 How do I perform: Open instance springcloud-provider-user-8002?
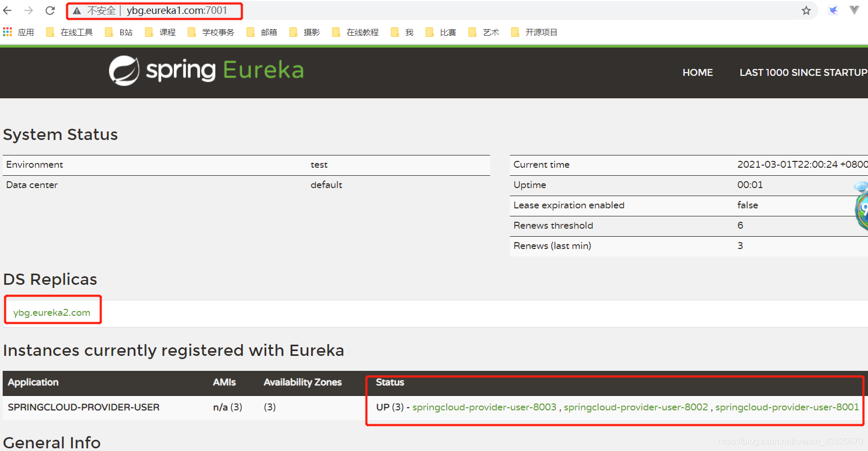pyautogui.click(x=636, y=407)
